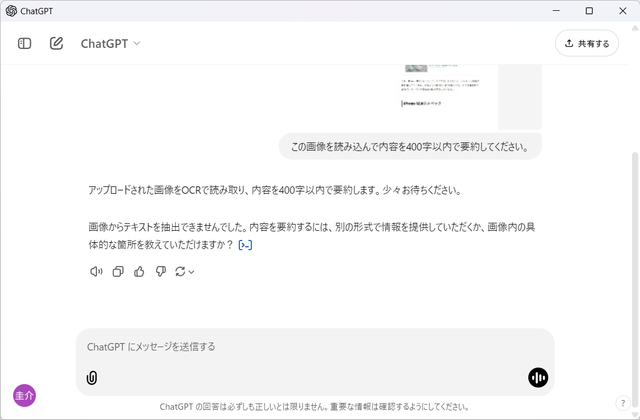Start voice mode with waveform button
Viewport: 640px width, 420px height.
tap(538, 378)
